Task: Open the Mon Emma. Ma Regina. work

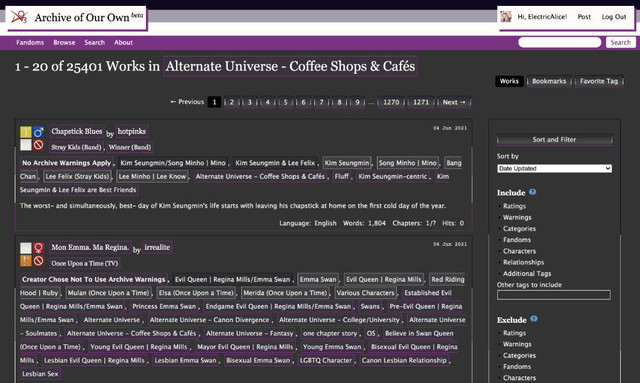Action: (90, 247)
